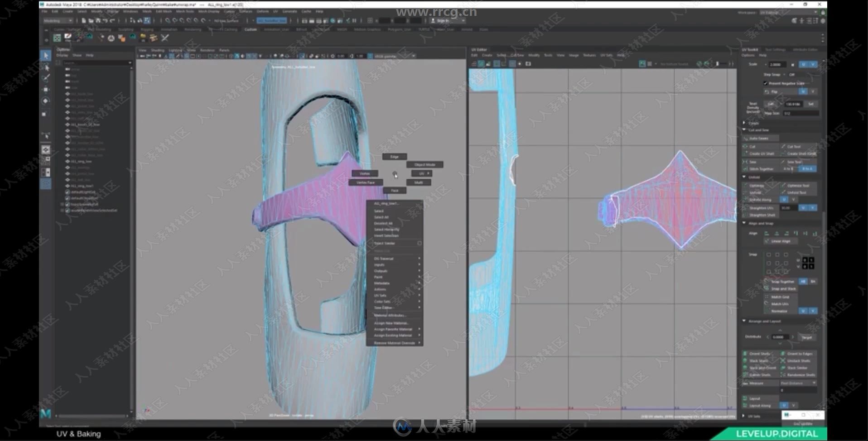
Task: Select ALL_ring_low in the outliner
Action: click(x=81, y=161)
